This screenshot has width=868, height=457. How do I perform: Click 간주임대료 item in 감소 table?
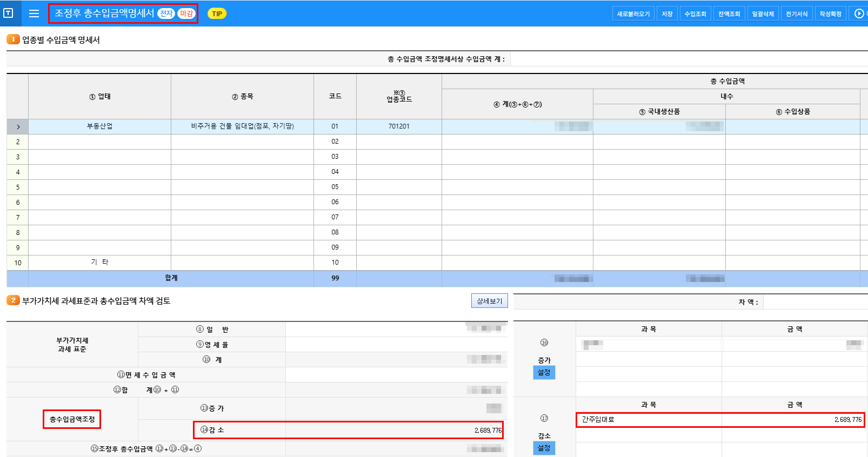pos(649,420)
